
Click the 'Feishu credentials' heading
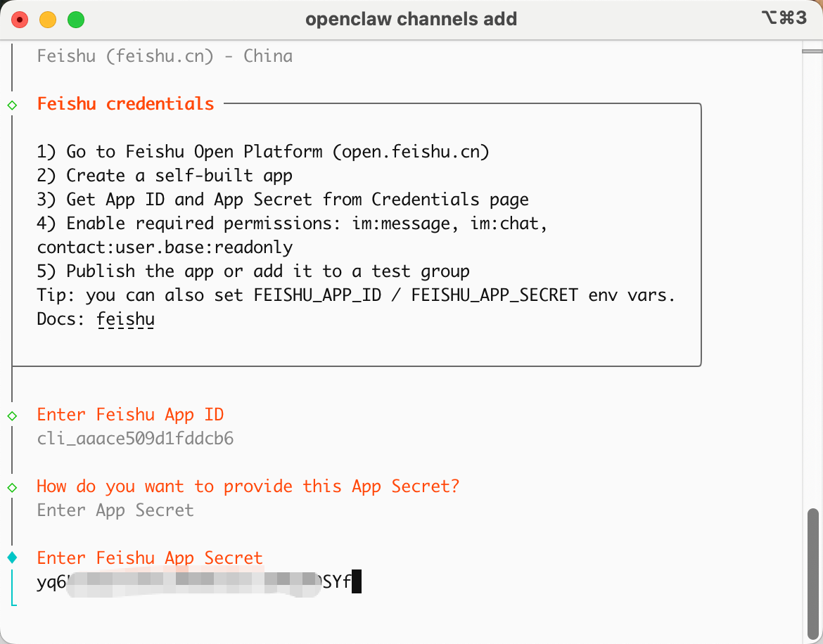click(x=125, y=104)
